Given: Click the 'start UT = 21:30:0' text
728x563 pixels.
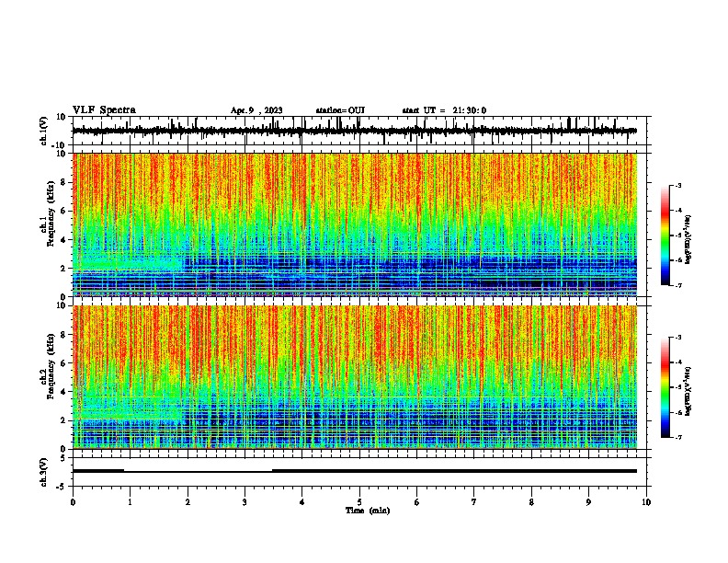Looking at the screenshot, I should (x=444, y=110).
